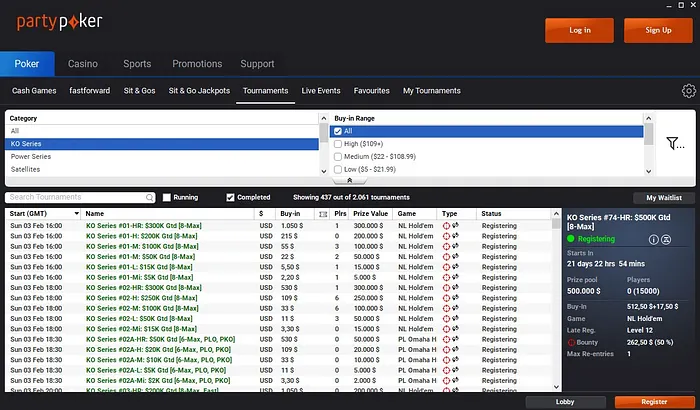This screenshot has height=410, width=700.
Task: Click green Registering status dot
Action: (x=571, y=239)
